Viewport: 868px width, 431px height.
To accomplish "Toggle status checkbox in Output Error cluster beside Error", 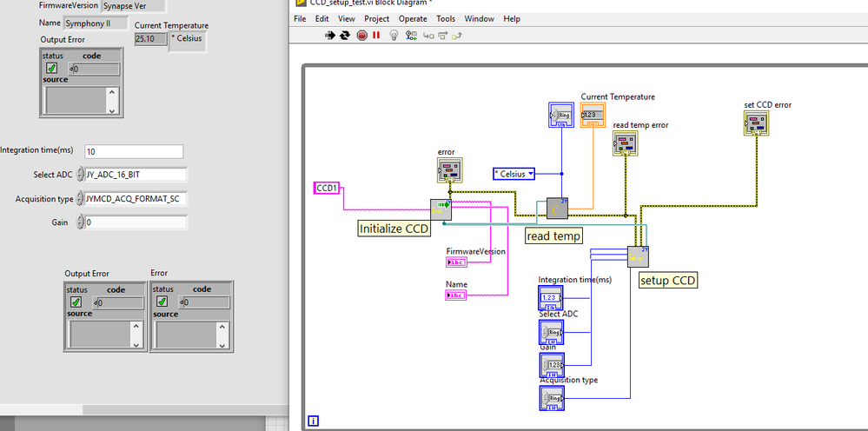I will point(76,302).
